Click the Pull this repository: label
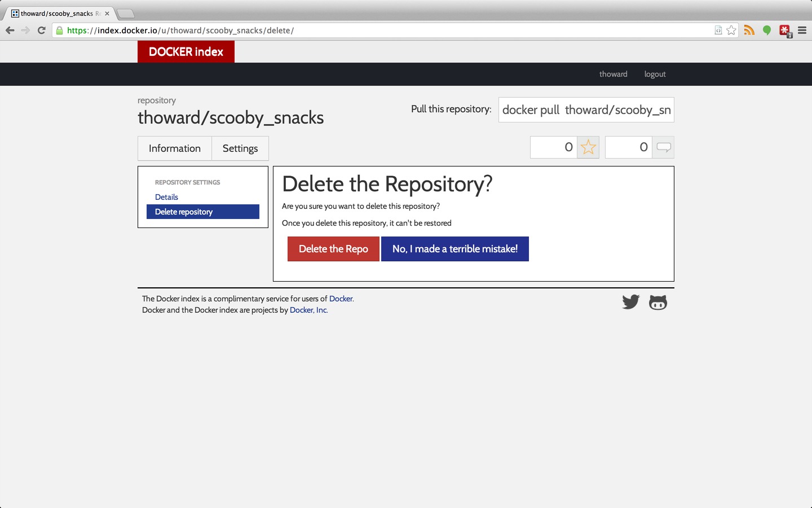The height and width of the screenshot is (508, 812). pyautogui.click(x=451, y=109)
